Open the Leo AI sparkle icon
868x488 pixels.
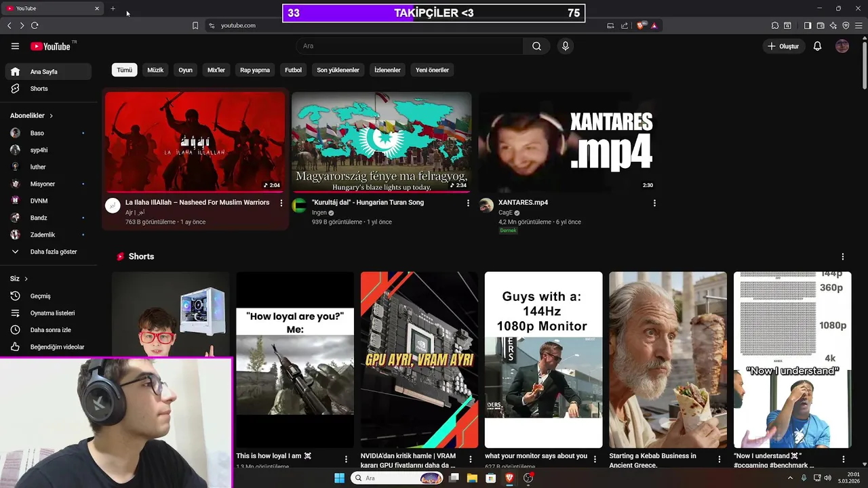[x=833, y=26]
